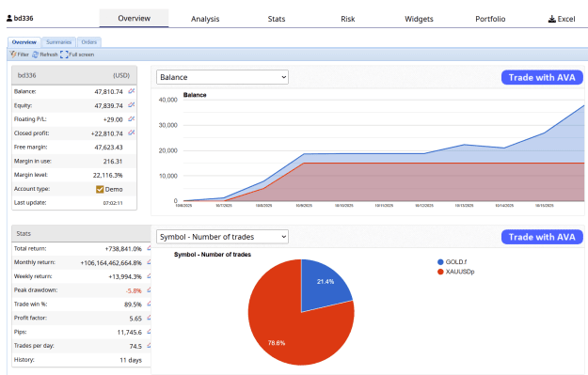
Task: Click the Profit factor value 5.65
Action: click(x=135, y=319)
